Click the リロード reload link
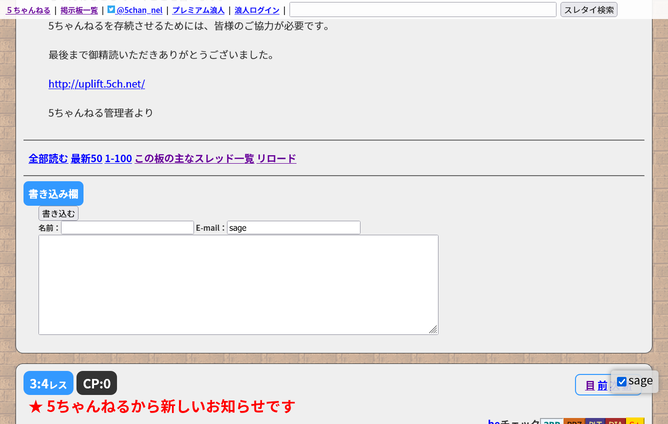 [x=276, y=159]
